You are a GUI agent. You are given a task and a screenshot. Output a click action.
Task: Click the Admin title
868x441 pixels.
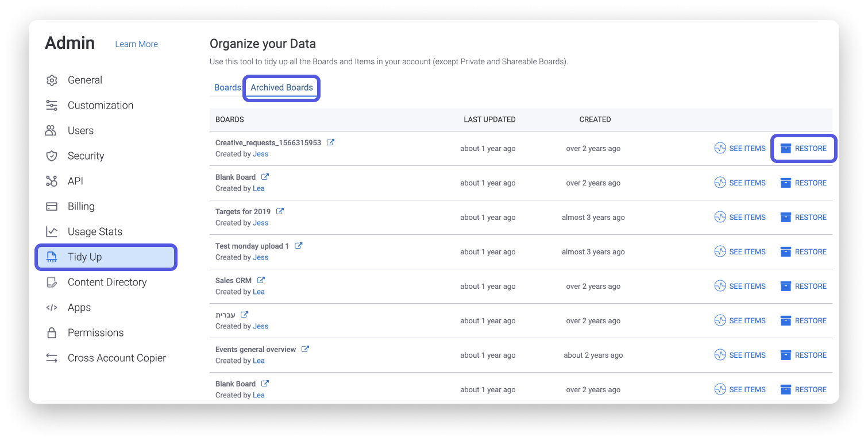point(70,43)
